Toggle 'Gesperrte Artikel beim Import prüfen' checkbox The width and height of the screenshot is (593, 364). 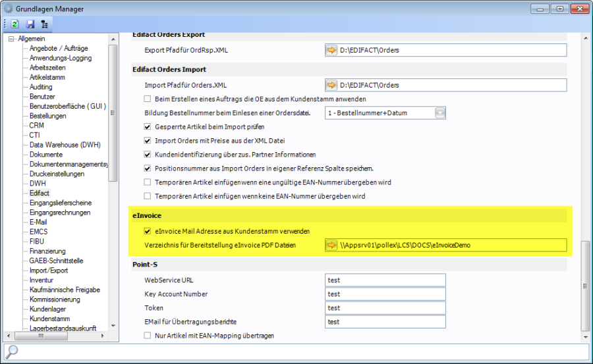click(x=148, y=126)
